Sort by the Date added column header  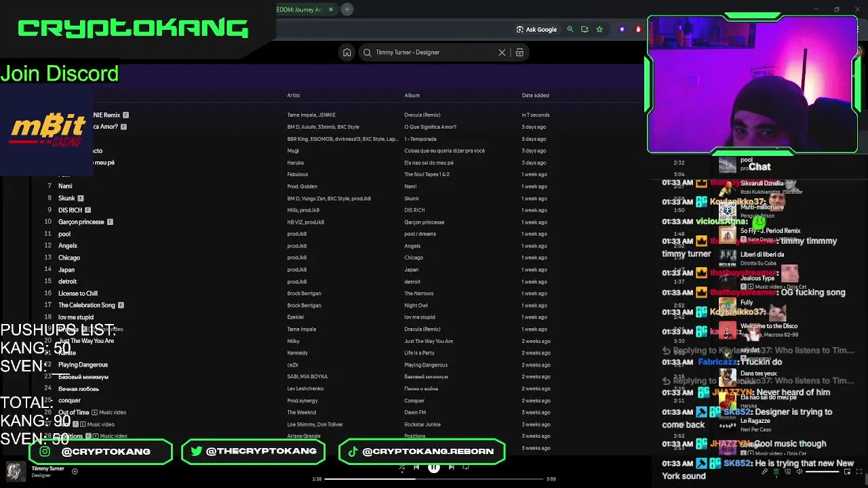pos(535,96)
